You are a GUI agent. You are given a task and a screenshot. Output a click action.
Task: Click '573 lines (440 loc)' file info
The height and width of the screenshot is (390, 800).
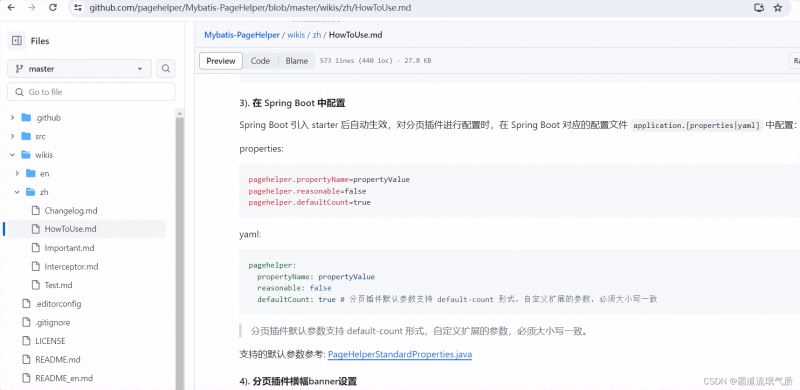click(356, 61)
